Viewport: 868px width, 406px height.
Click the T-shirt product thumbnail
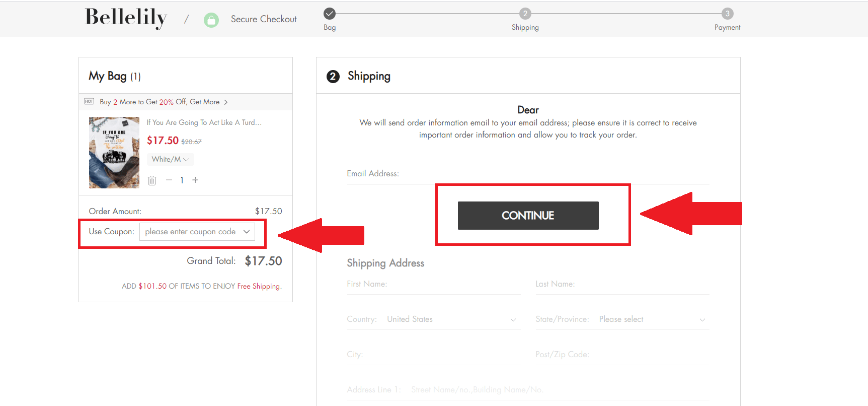[114, 153]
